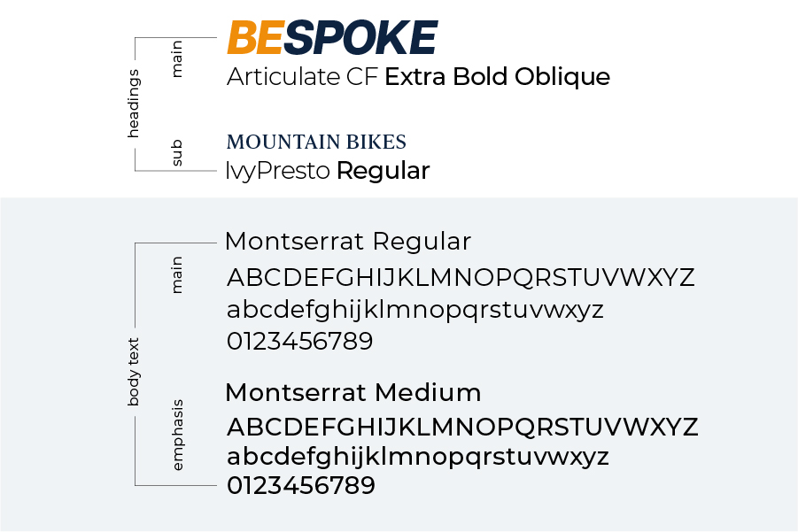Click the "IvyPresto" font name
Image resolution: width=798 pixels, height=532 pixels.
(x=278, y=171)
